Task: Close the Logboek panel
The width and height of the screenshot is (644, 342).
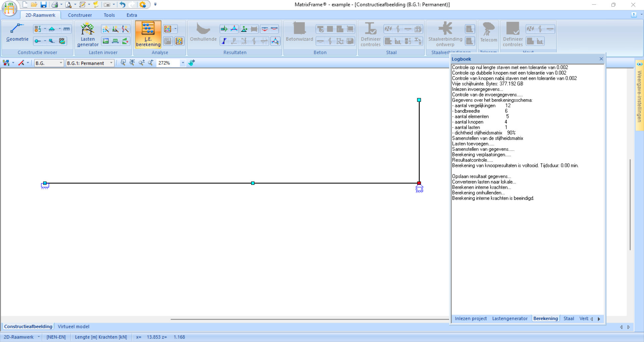Action: tap(601, 59)
